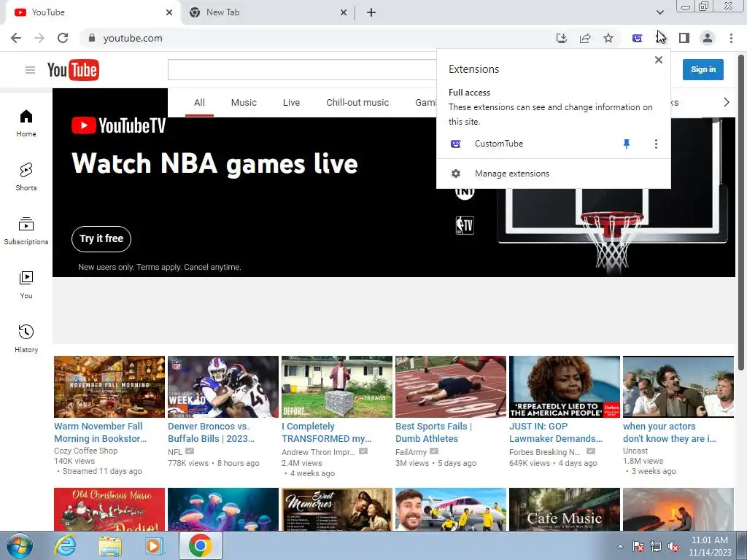Open Windows Explorer from taskbar
747x560 pixels.
(x=110, y=545)
